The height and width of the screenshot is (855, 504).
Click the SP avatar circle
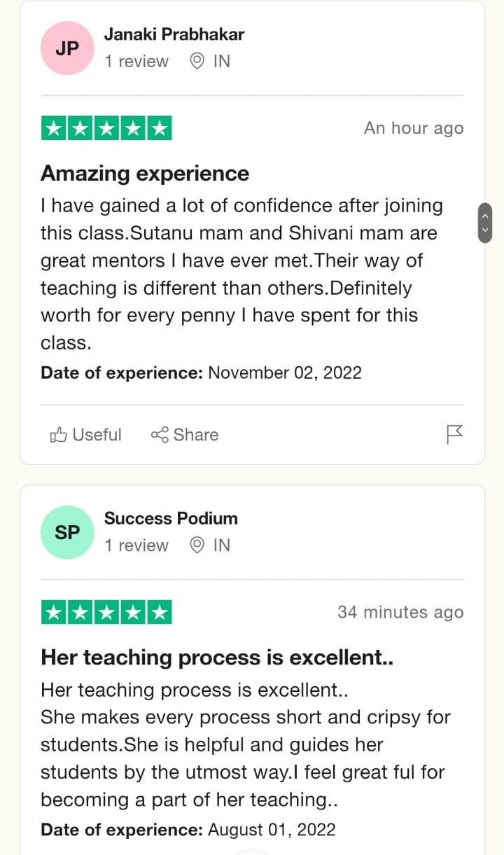pos(67,532)
